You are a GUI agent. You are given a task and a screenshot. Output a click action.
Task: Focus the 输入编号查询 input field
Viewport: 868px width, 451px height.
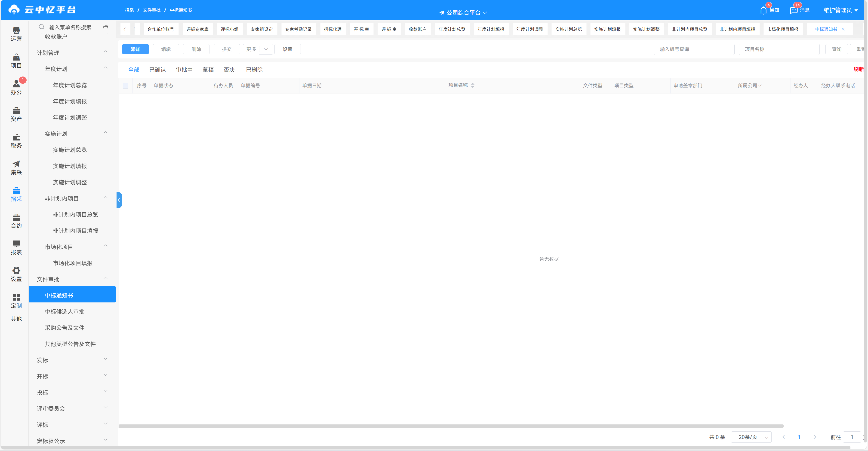694,49
